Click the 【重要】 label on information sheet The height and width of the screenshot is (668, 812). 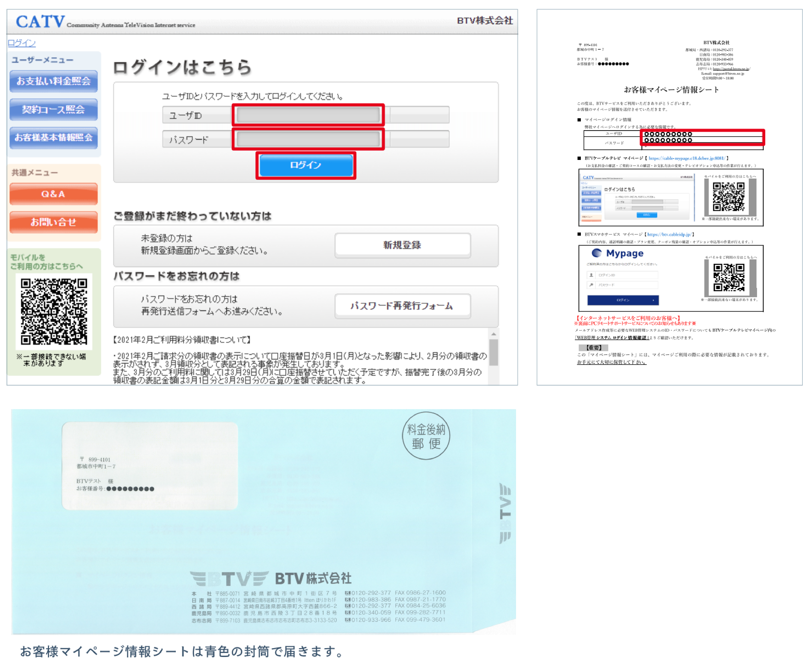pyautogui.click(x=594, y=348)
